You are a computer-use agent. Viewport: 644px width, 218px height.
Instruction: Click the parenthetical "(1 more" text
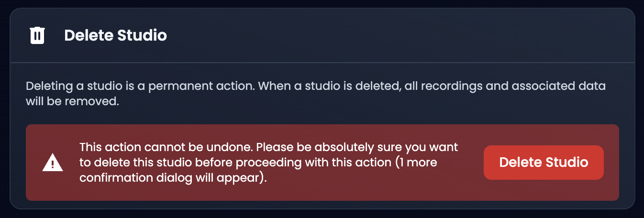coord(415,162)
